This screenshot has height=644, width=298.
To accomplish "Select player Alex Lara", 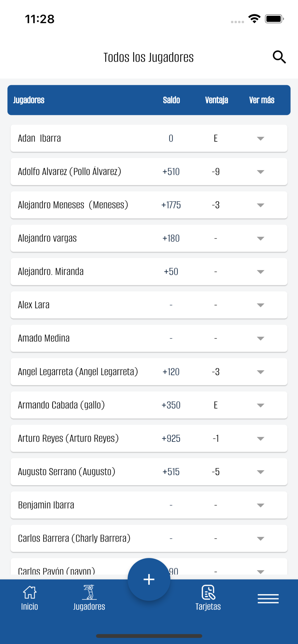I will 34,305.
